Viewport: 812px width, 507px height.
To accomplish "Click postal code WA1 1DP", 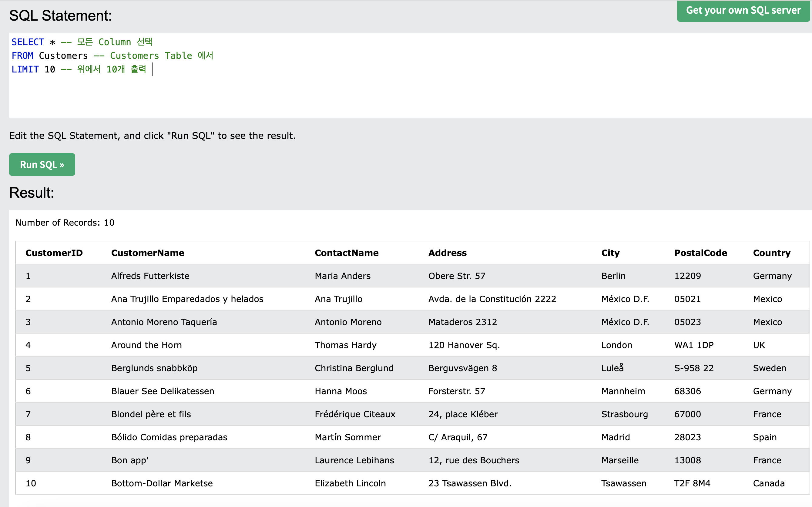I will point(694,345).
